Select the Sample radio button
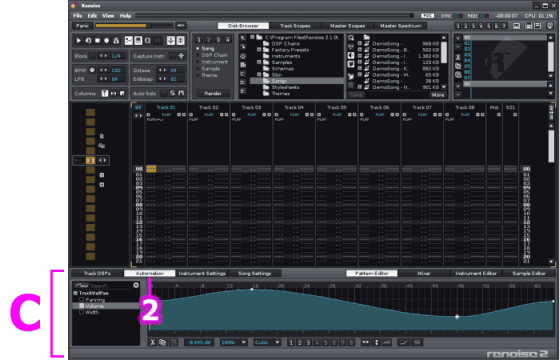This screenshot has height=360, width=560. pyautogui.click(x=198, y=68)
